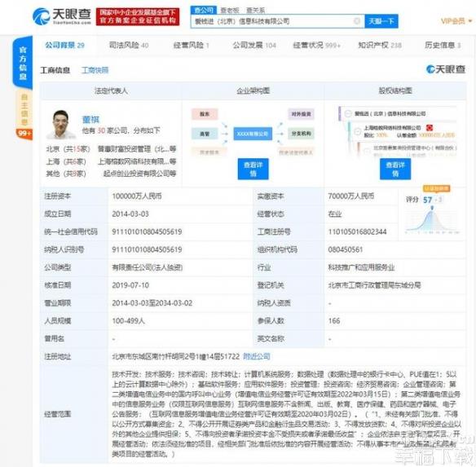Click the 官方信息 sidebar badge
Viewport: 476px width, 467px height.
23,63
